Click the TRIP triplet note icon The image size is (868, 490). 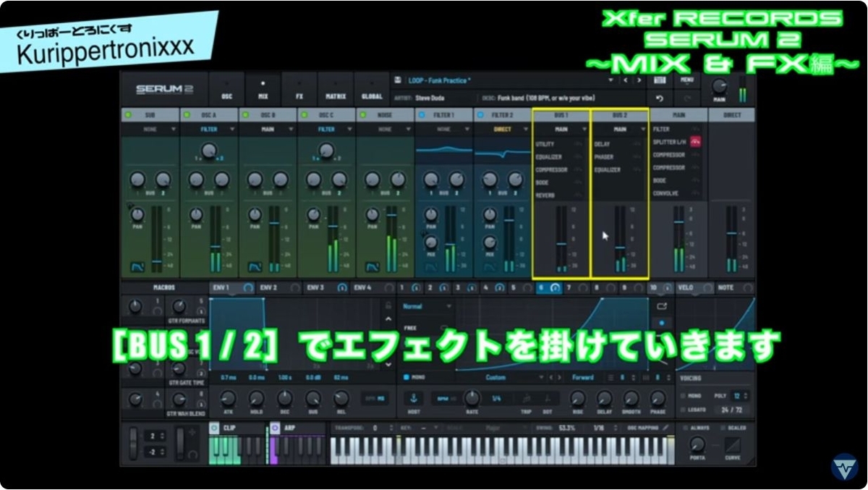[528, 399]
